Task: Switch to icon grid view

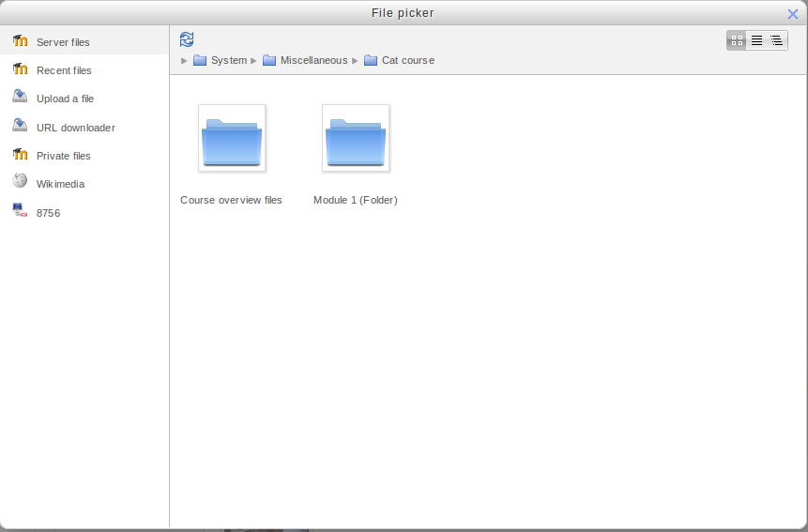Action: point(737,40)
